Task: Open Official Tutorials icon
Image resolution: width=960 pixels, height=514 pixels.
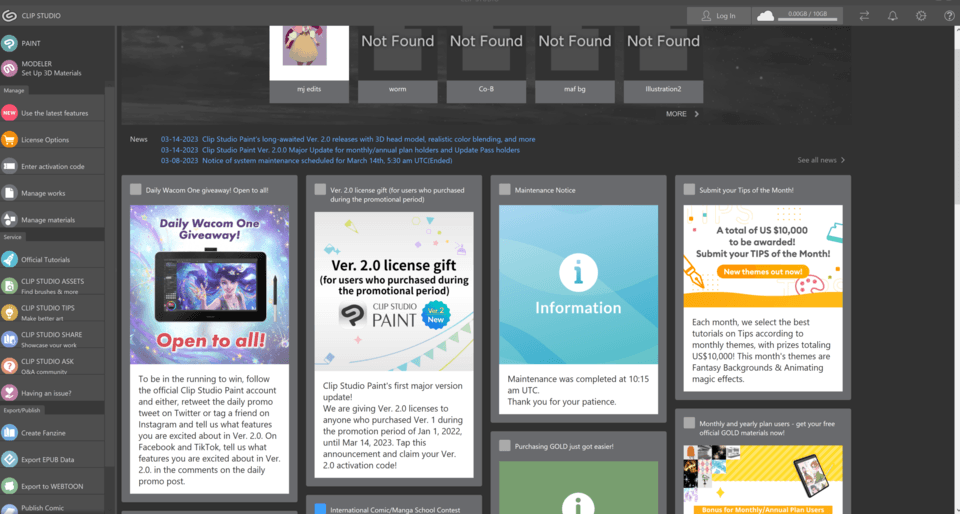Action: coord(9,259)
